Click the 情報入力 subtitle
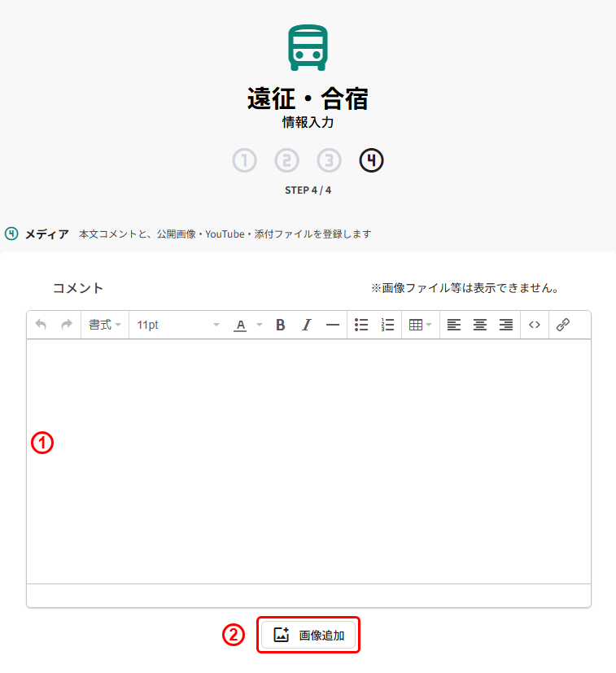The height and width of the screenshot is (673, 616). click(x=308, y=122)
